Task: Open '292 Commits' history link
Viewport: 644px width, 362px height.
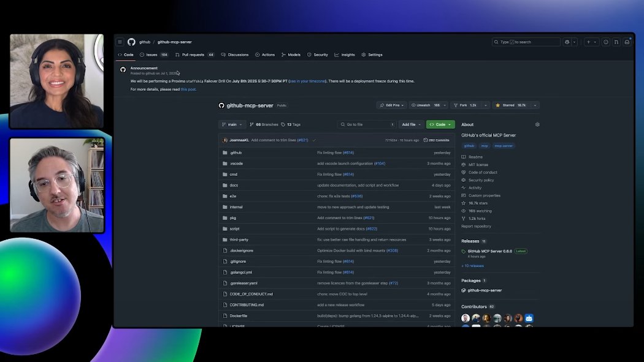Action: (436, 140)
